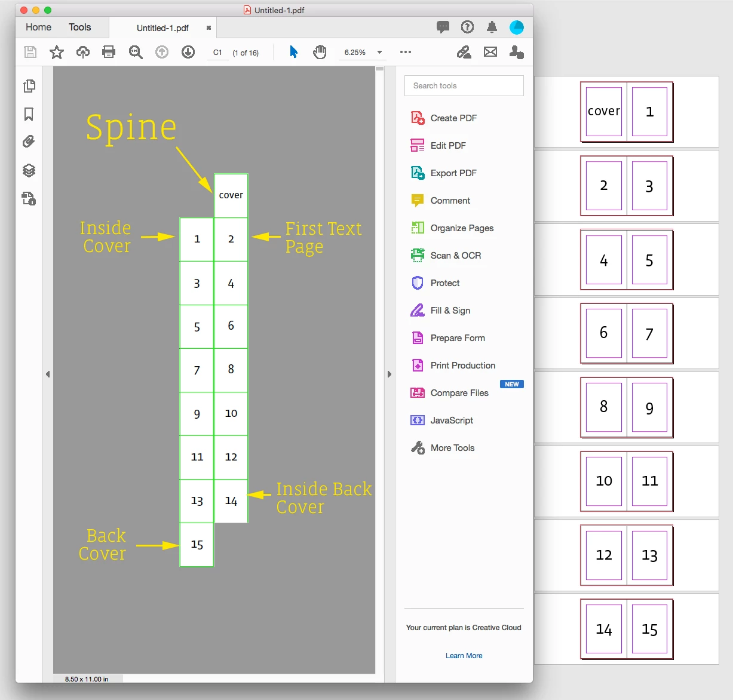Viewport: 733px width, 700px height.
Task: Open the Standards panel icon
Action: 29,198
